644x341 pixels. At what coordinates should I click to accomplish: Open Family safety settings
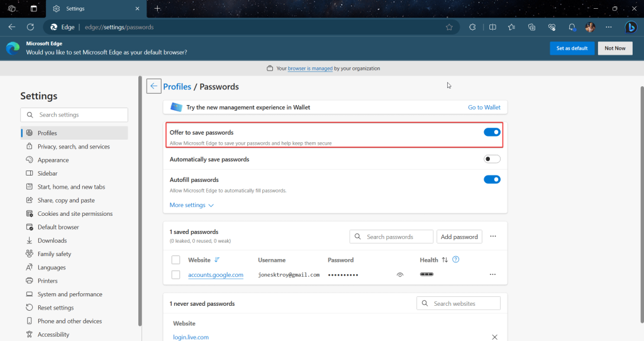74,254
